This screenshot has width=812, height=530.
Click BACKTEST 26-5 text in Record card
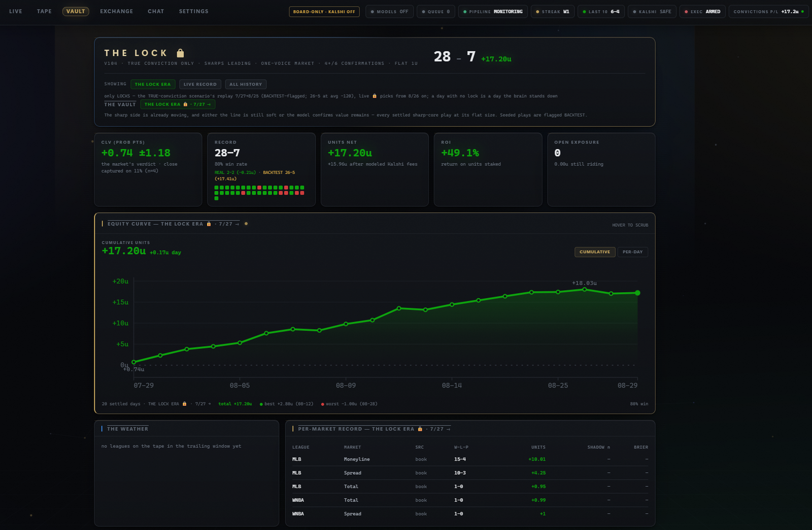click(279, 172)
